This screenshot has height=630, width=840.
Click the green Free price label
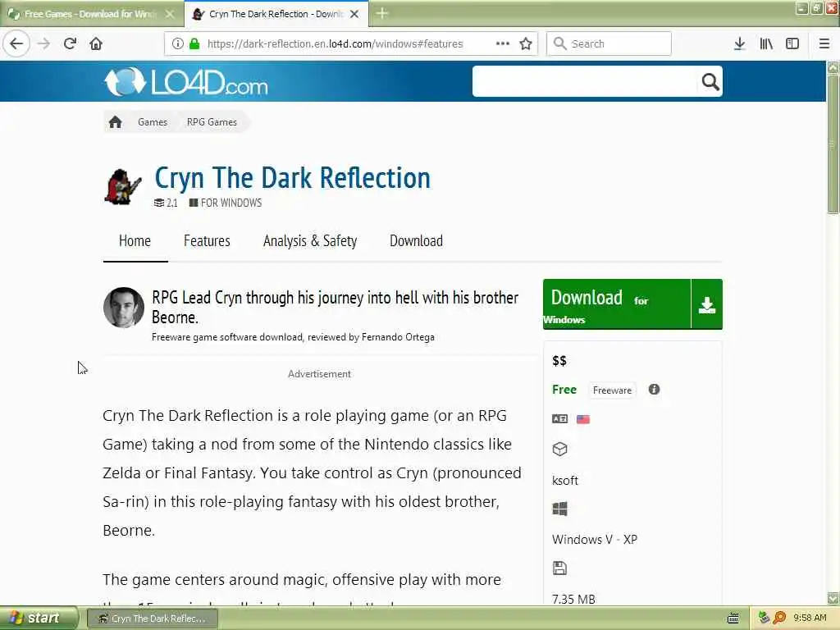coord(564,390)
